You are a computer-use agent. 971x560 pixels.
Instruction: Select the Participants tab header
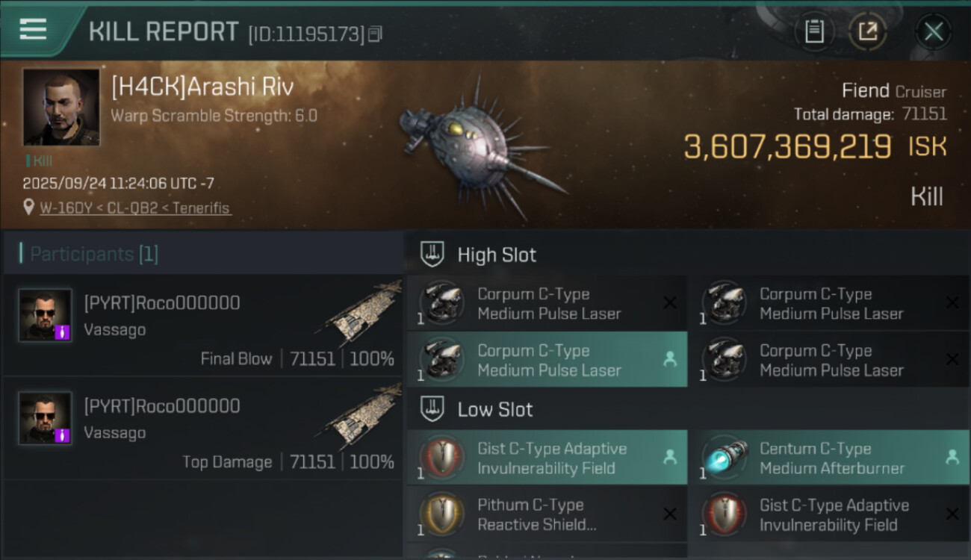[94, 254]
